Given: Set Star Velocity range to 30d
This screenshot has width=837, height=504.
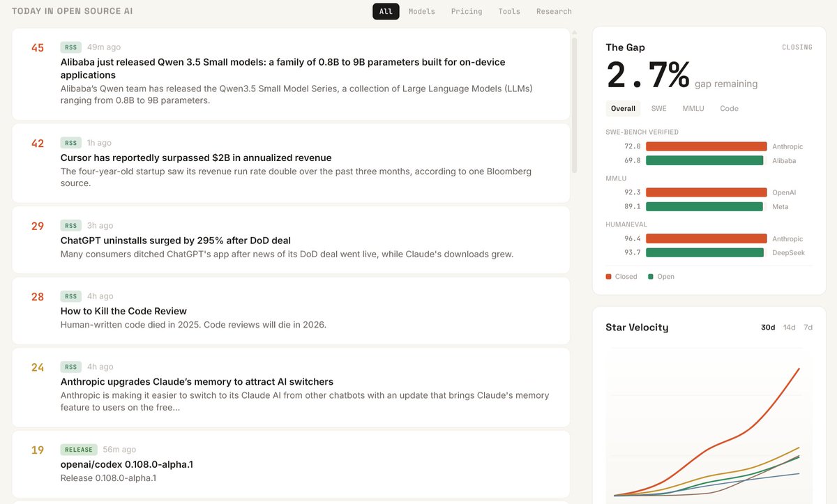Looking at the screenshot, I should click(x=768, y=327).
